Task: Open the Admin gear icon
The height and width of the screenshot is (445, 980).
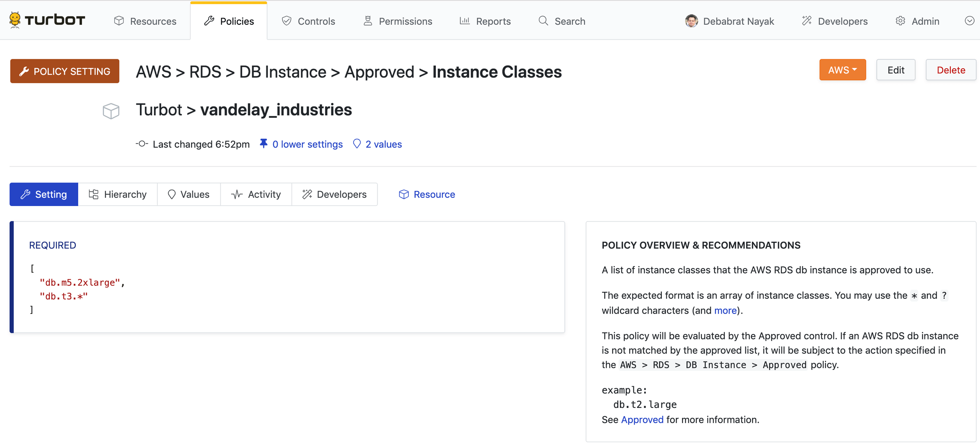Action: tap(901, 21)
